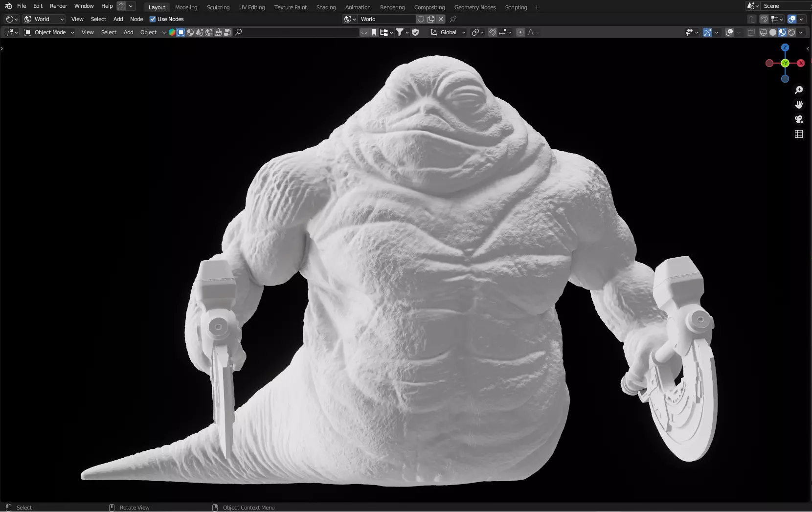The width and height of the screenshot is (812, 512).
Task: Open the Window menu
Action: 84,6
